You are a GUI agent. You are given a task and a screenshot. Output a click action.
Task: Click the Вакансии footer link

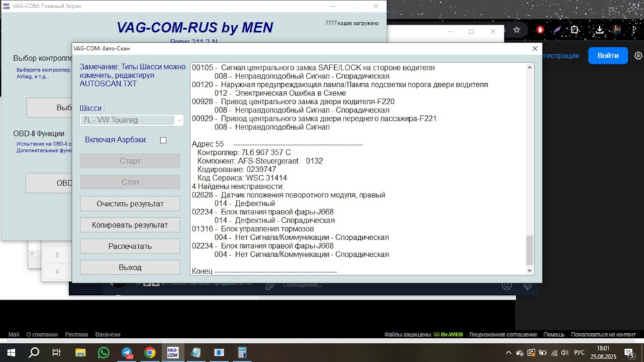(107, 335)
